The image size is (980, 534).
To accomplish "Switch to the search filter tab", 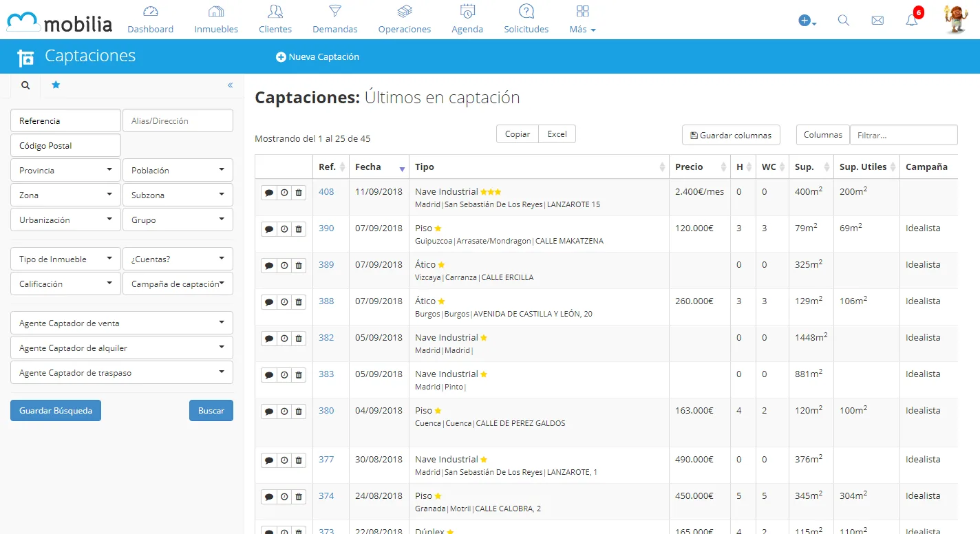I will tap(25, 85).
